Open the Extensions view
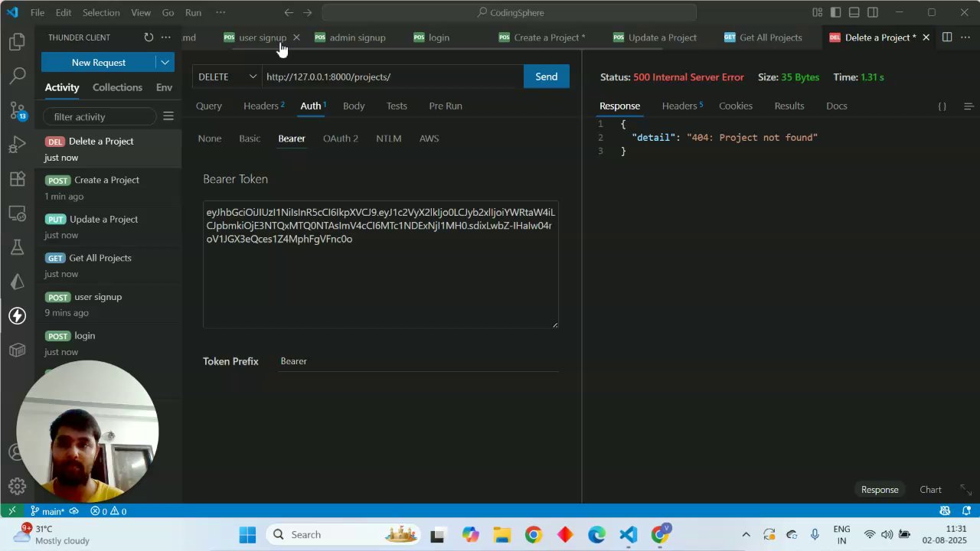Image resolution: width=980 pixels, height=551 pixels. [x=17, y=179]
